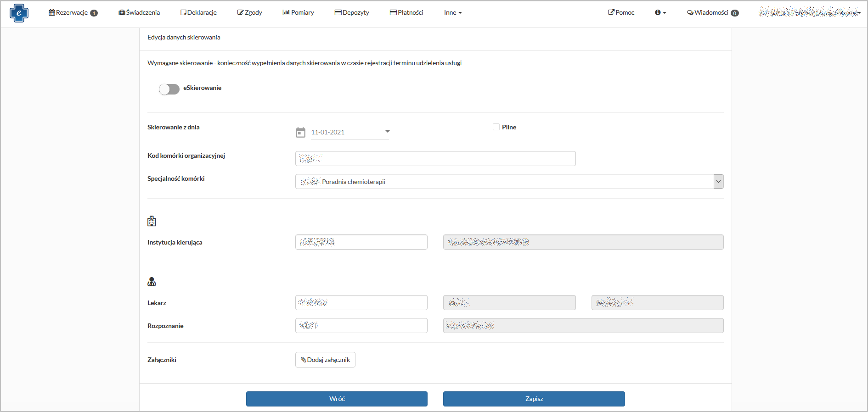The width and height of the screenshot is (868, 412).
Task: Click Dodaj załącznik button
Action: pyautogui.click(x=325, y=360)
